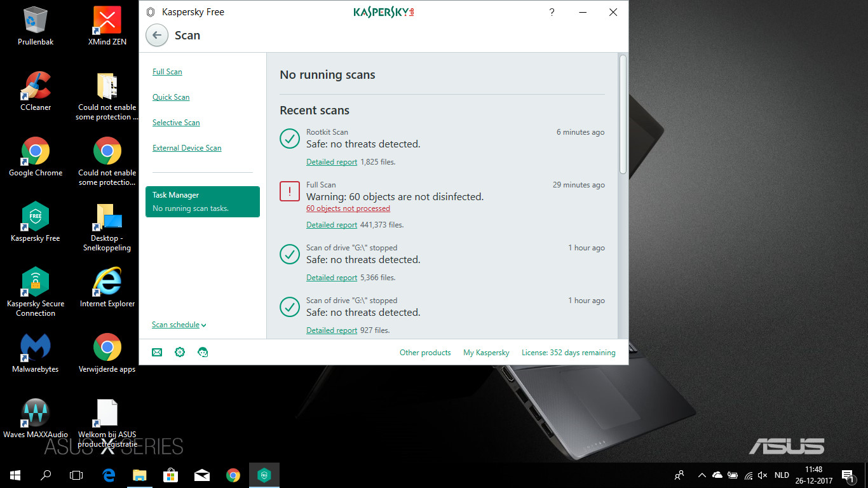The height and width of the screenshot is (488, 868).
Task: Select Full Scan in sidebar
Action: [167, 72]
